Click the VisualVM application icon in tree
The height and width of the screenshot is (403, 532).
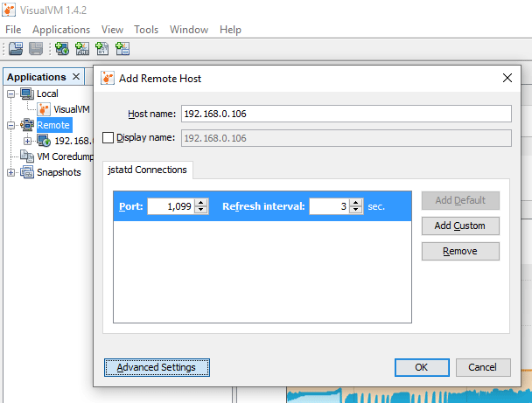[x=44, y=109]
